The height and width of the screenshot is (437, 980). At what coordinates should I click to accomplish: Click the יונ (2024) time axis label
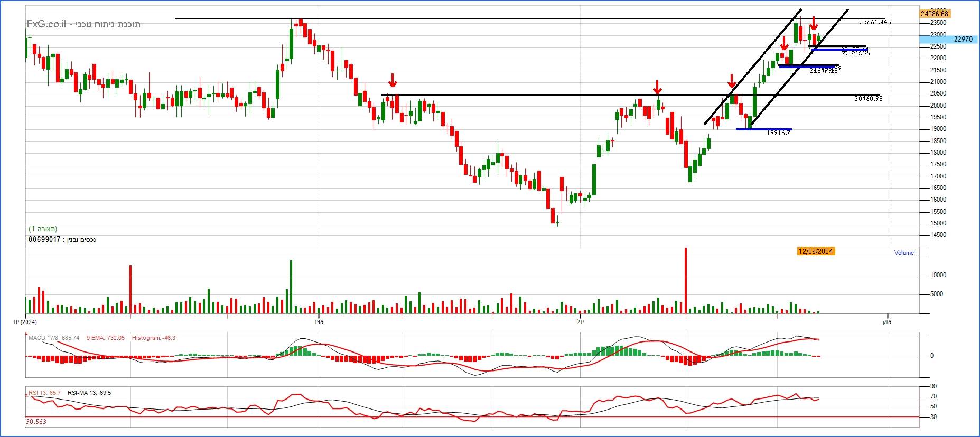tap(25, 321)
